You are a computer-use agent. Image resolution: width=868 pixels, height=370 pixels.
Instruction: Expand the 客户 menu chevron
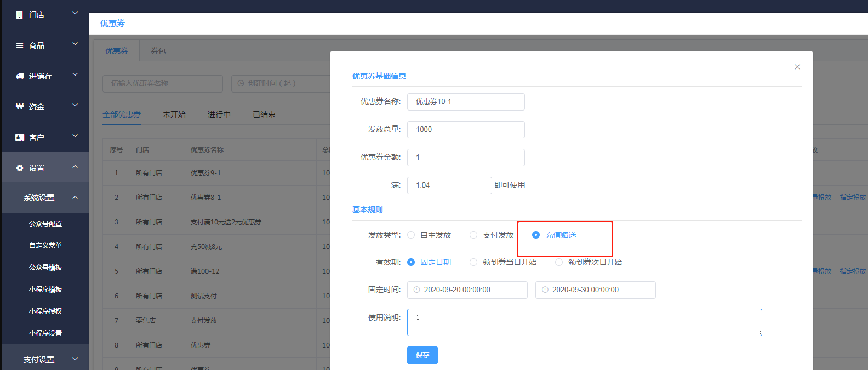click(75, 136)
